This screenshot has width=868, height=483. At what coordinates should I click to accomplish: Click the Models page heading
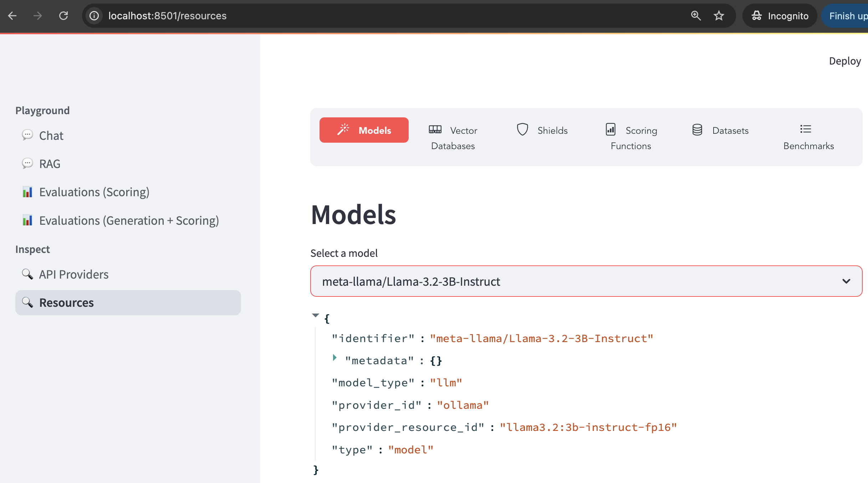[x=353, y=215]
